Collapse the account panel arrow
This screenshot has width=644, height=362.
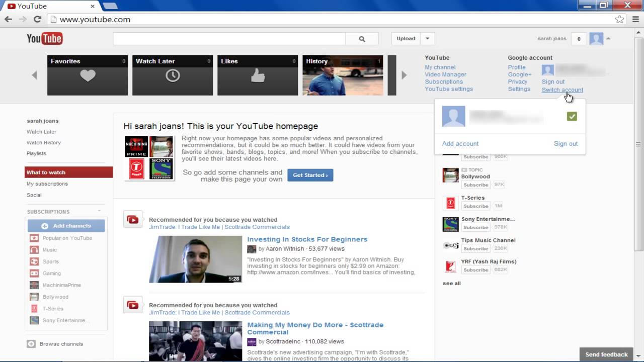coord(608,39)
